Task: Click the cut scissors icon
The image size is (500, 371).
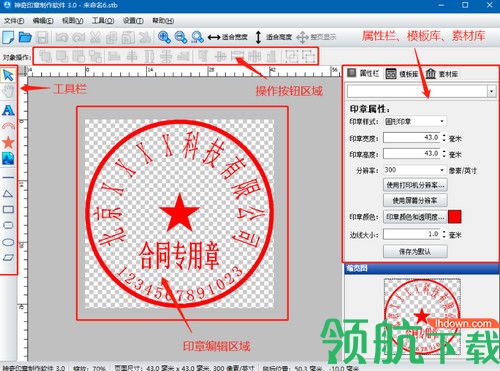Action: [95, 37]
